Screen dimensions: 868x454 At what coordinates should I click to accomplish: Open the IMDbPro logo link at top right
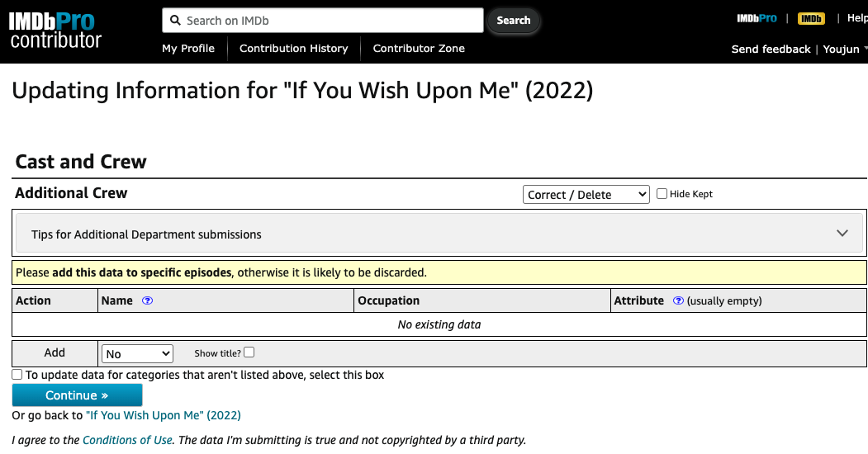click(x=757, y=19)
